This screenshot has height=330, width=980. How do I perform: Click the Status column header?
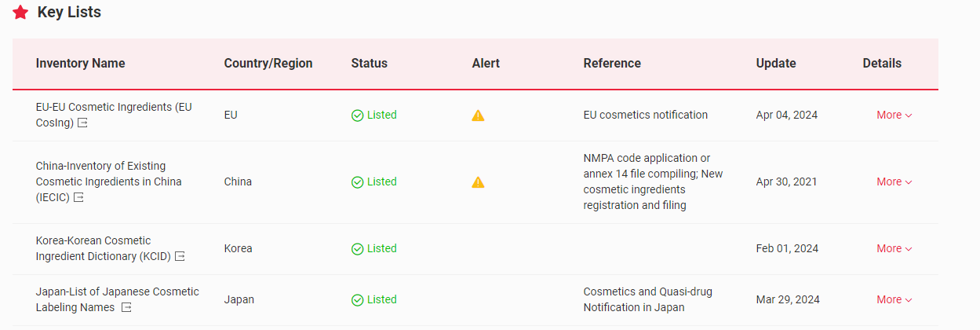pyautogui.click(x=369, y=64)
